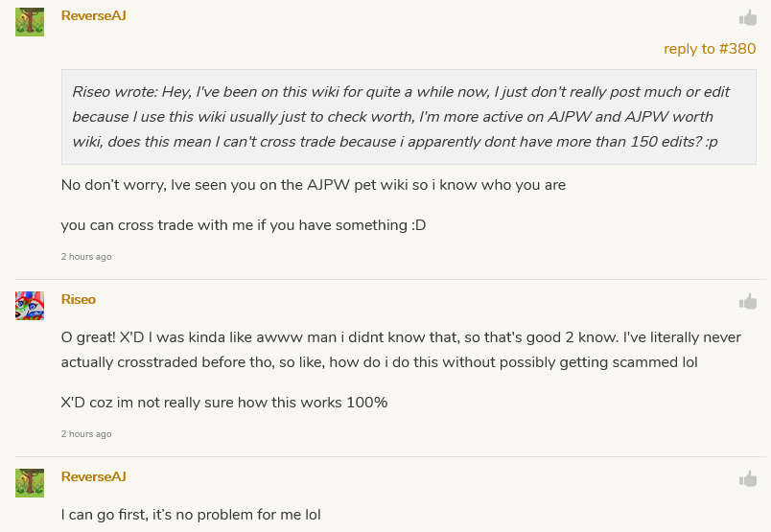Click the quoted "Riseo wrote" message block

point(409,117)
